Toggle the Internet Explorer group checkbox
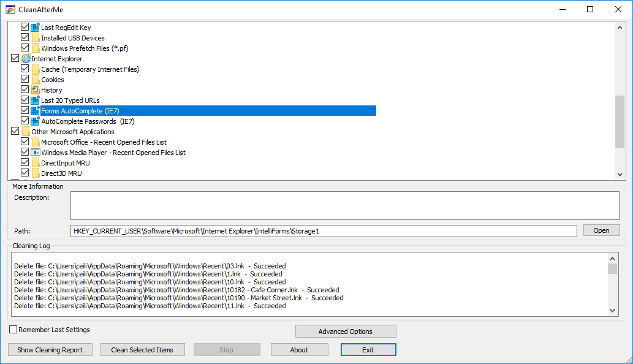This screenshot has width=633, height=364. (15, 58)
